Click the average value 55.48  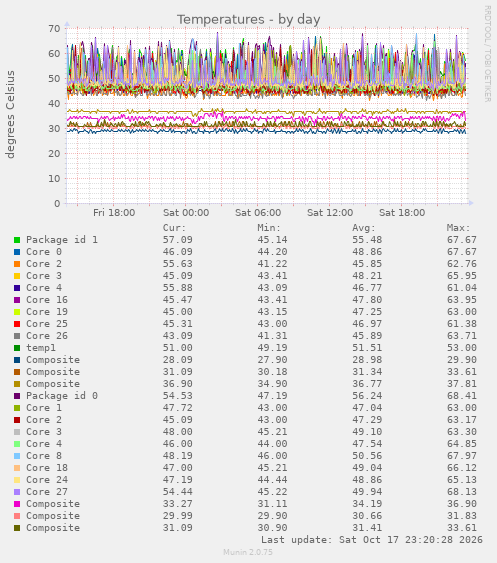(x=367, y=240)
